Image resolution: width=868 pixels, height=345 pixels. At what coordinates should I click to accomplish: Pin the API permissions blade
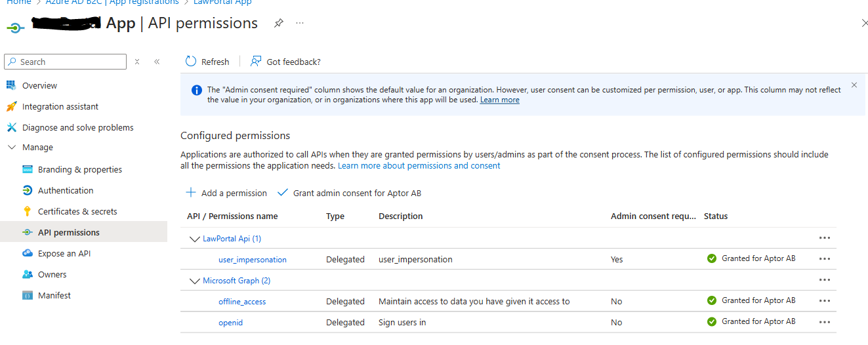click(279, 24)
